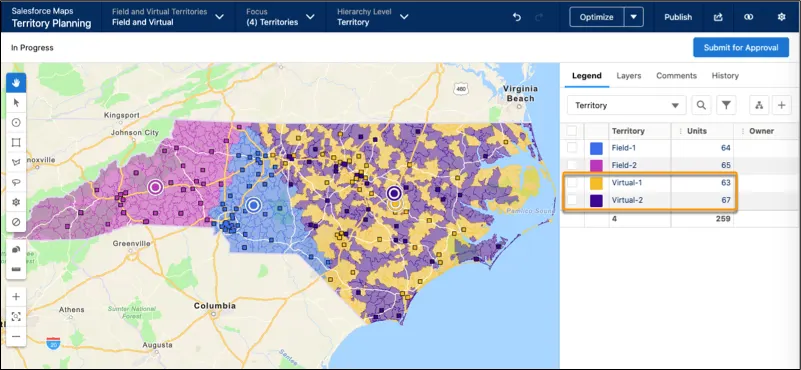Zoom in with the plus map control

tap(16, 297)
